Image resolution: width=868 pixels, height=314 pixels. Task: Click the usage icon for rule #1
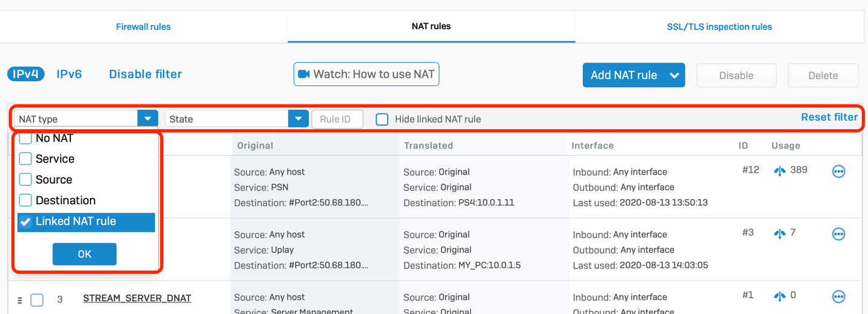[x=779, y=296]
